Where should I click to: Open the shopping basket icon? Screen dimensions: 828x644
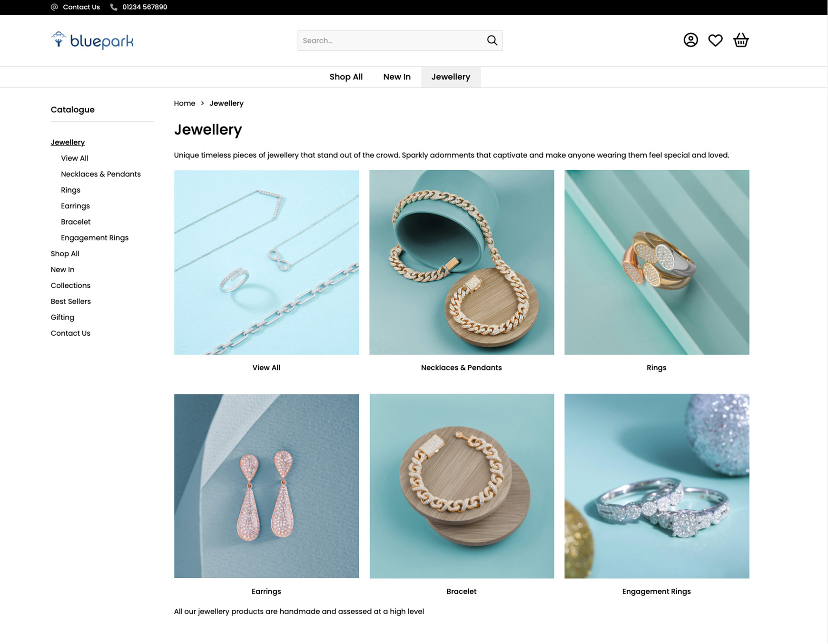point(741,40)
